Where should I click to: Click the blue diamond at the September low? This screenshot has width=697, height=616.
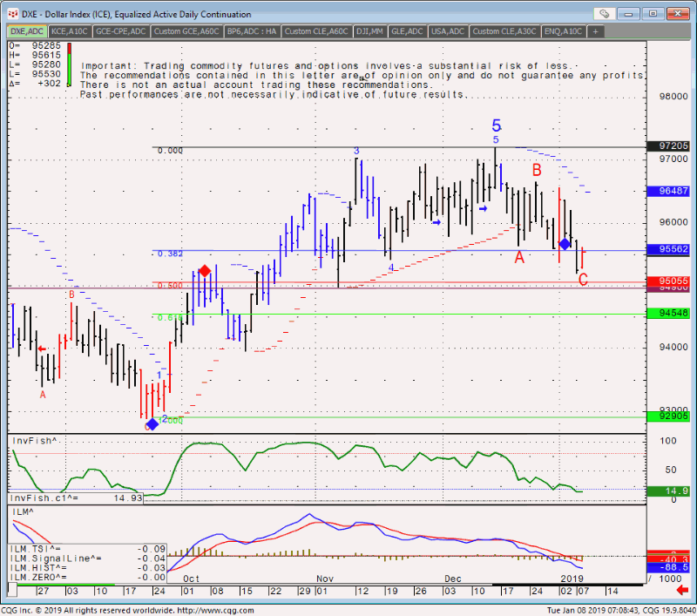pos(152,423)
